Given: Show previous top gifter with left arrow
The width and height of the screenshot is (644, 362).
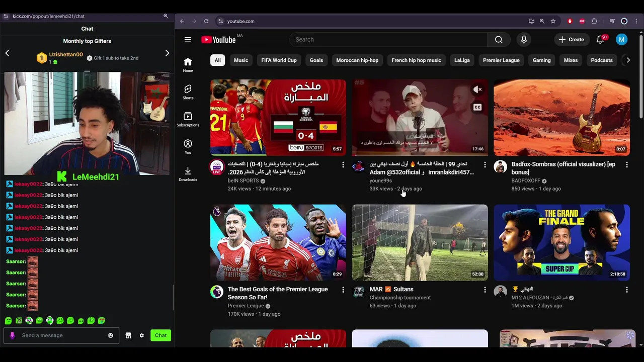Looking at the screenshot, I should [x=7, y=53].
